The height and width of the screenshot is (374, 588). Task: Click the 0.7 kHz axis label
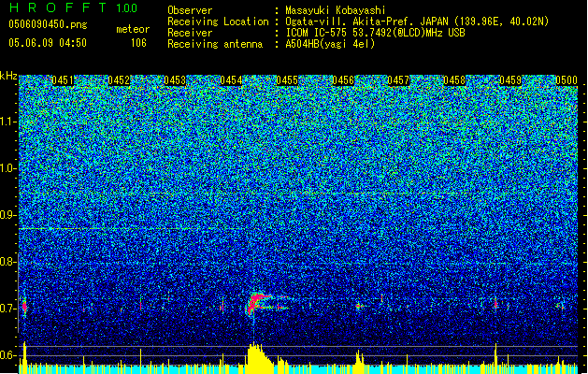[8, 309]
